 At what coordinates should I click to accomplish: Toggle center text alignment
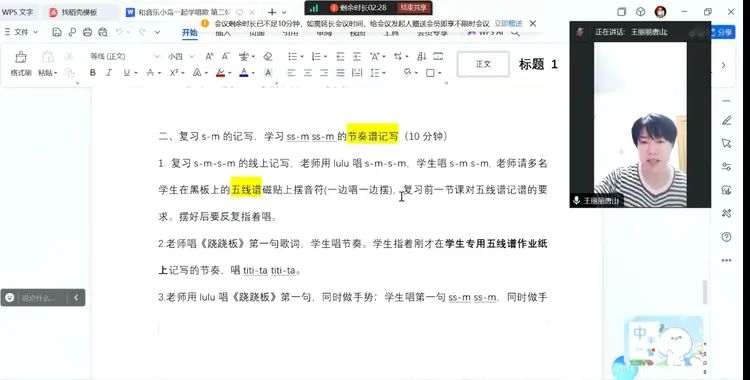[x=308, y=73]
